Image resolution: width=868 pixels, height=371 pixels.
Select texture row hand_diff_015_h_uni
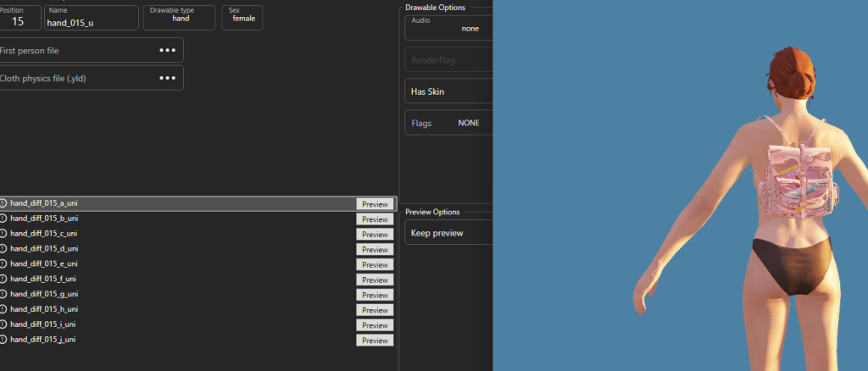198,309
